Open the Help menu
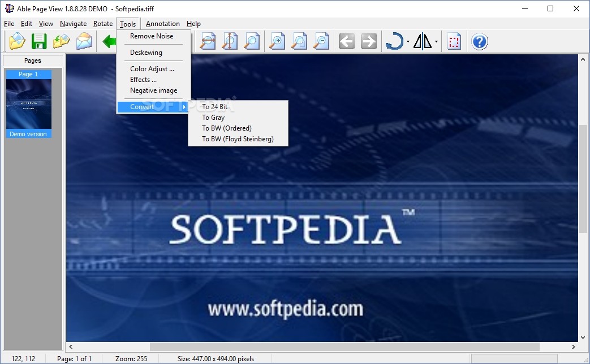The image size is (590, 364). coord(193,24)
